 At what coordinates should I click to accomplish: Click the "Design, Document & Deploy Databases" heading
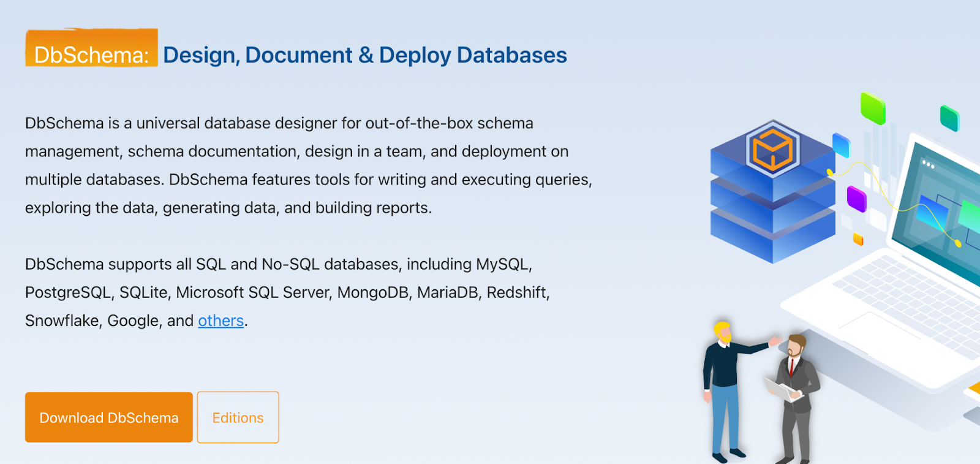365,55
